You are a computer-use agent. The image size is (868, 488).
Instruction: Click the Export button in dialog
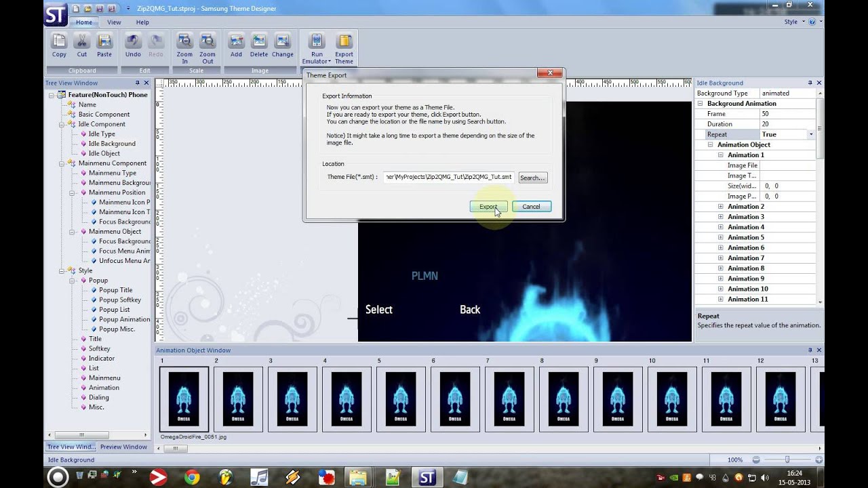point(488,207)
